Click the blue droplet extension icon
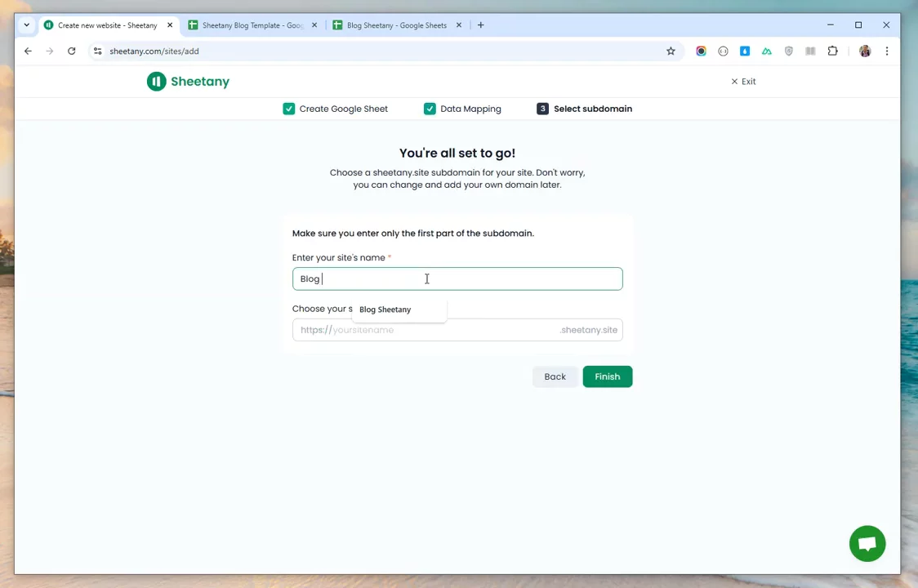Viewport: 918px width, 588px height. (745, 51)
